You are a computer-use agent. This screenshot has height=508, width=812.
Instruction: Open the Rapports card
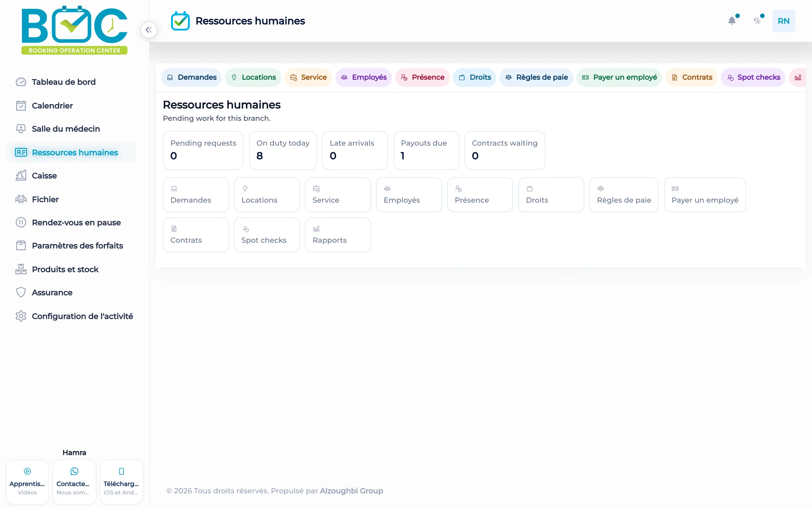(x=337, y=235)
